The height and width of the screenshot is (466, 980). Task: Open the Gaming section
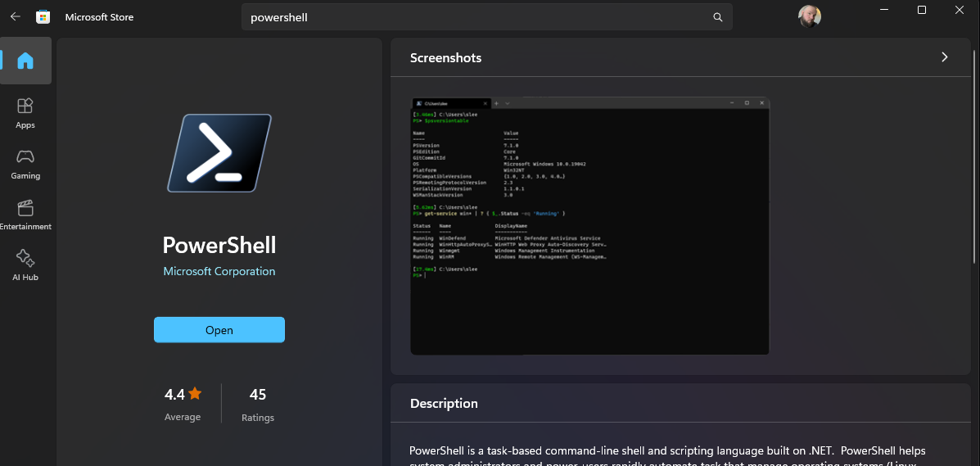click(25, 164)
